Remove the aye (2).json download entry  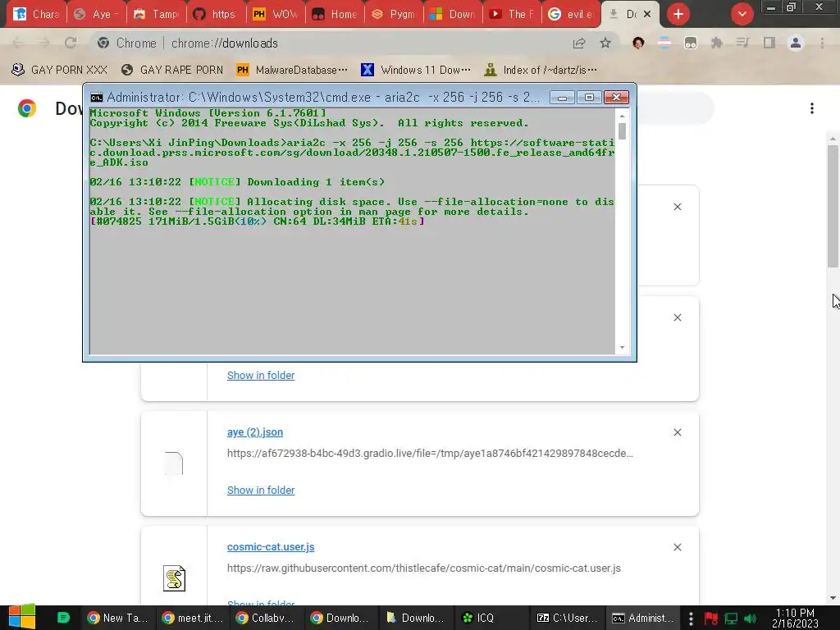pyautogui.click(x=677, y=432)
